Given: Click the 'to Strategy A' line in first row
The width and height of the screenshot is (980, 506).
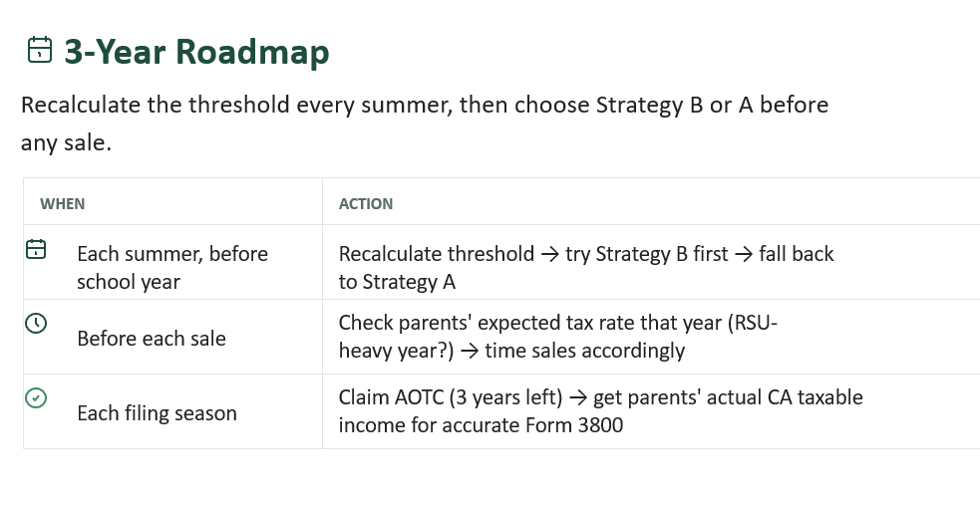Looking at the screenshot, I should (x=397, y=282).
